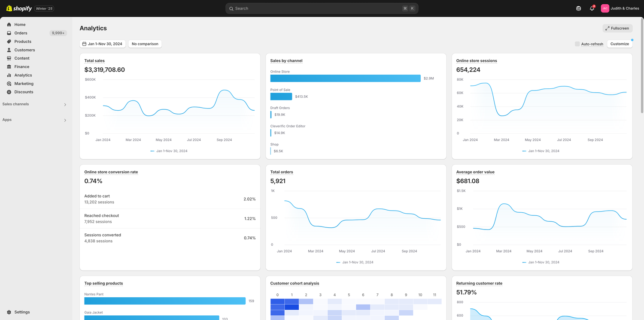Viewport: 644px width, 320px height.
Task: Click the 51.79% returning customer value
Action: coord(466,293)
